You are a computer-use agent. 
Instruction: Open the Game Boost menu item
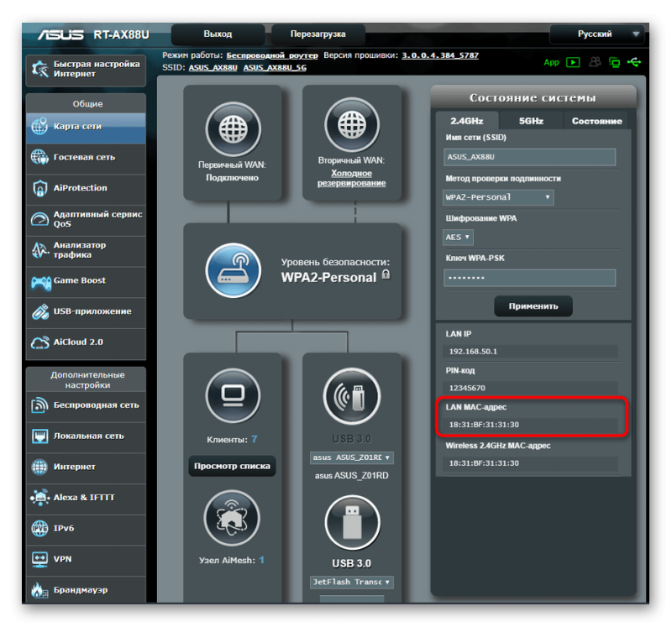[x=86, y=282]
